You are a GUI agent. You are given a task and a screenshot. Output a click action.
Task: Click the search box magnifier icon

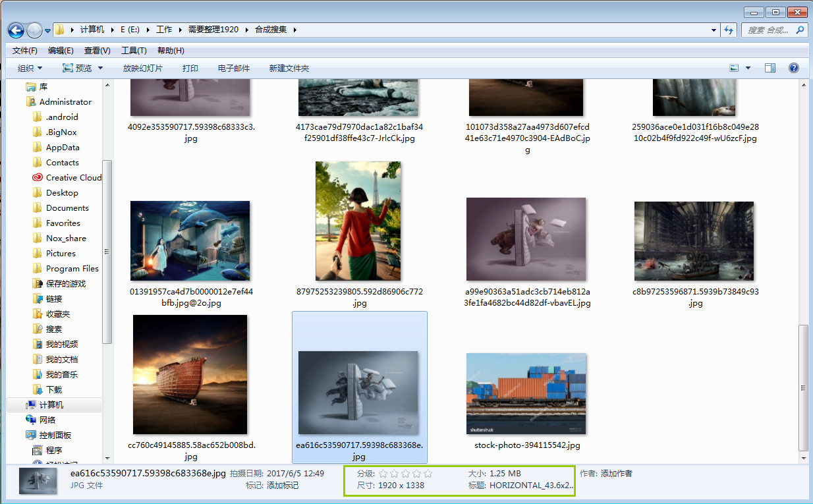800,30
